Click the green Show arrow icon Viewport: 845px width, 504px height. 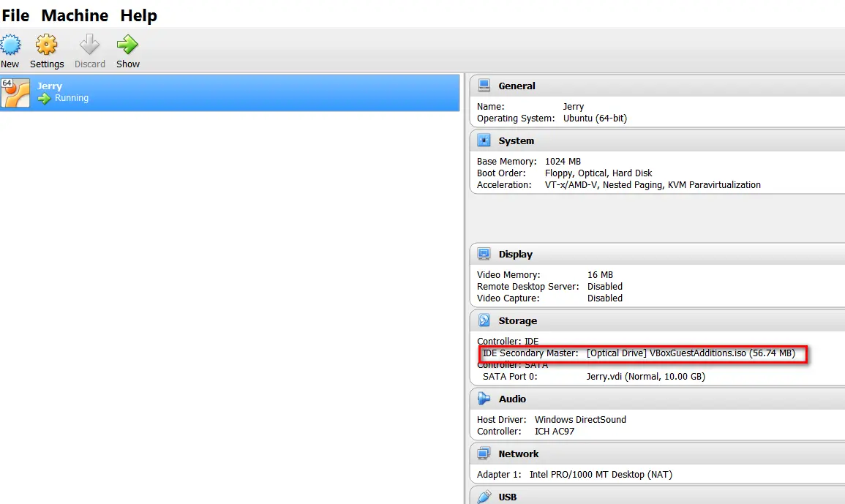pos(128,45)
